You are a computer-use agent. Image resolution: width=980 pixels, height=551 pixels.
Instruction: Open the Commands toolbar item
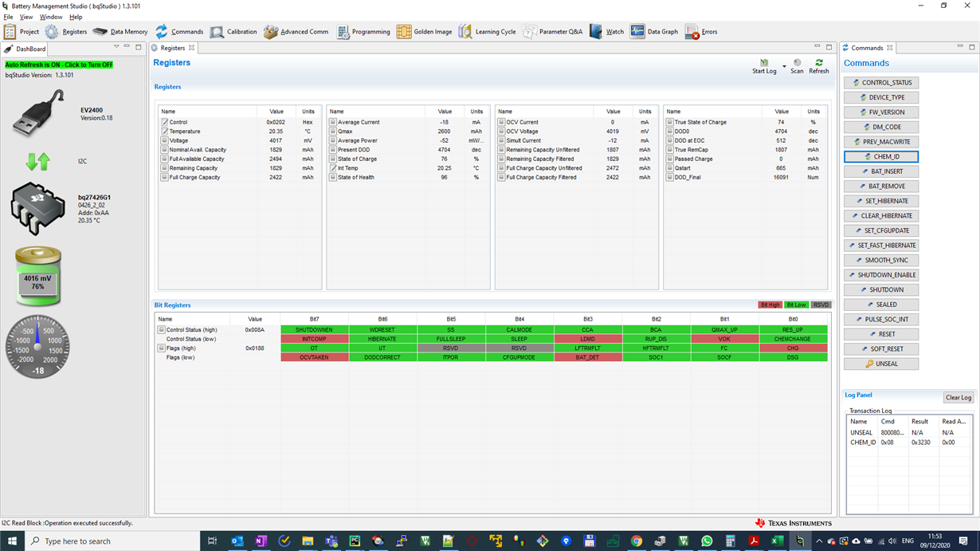point(179,32)
